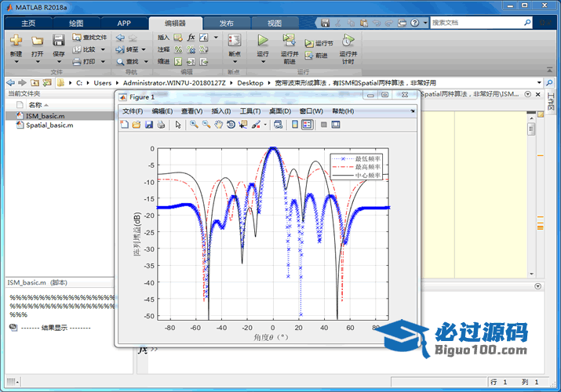Click the insert section icon beside 插入
Image resolution: width=561 pixels, height=392 pixels.
pyautogui.click(x=178, y=37)
